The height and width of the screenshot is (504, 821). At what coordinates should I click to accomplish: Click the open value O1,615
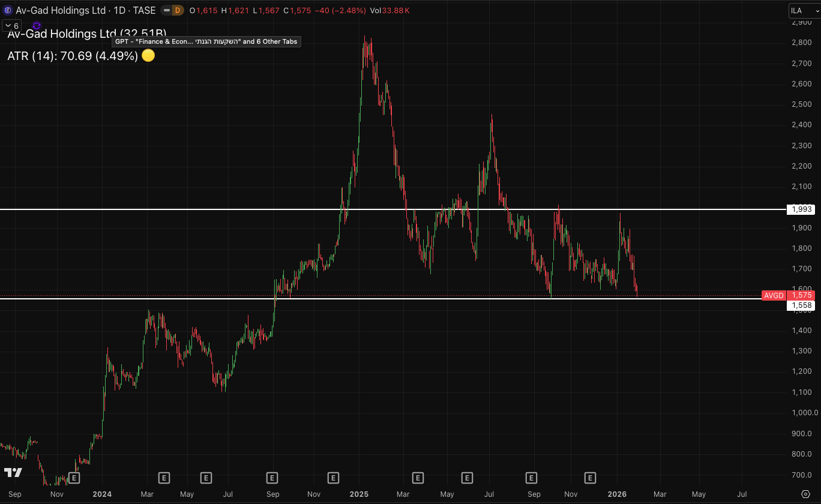click(203, 10)
